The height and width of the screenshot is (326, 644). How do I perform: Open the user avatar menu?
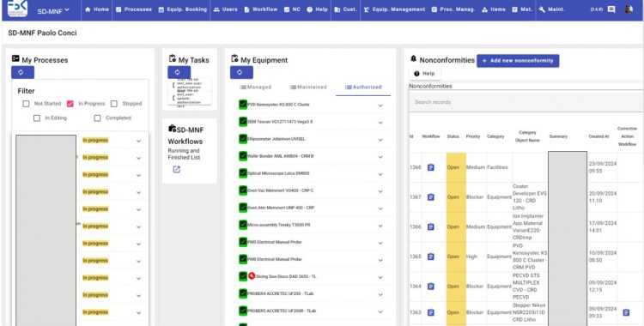click(x=629, y=9)
